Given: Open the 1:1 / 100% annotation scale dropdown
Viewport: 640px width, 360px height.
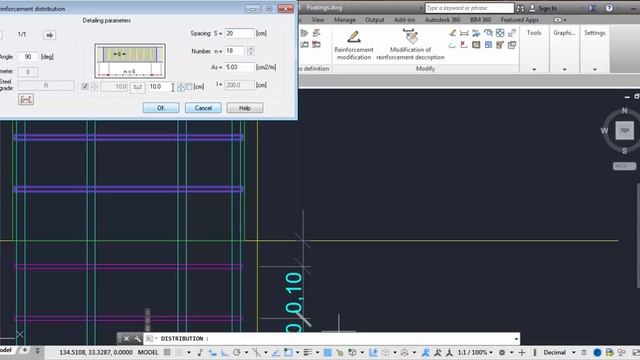Looking at the screenshot, I should (491, 352).
